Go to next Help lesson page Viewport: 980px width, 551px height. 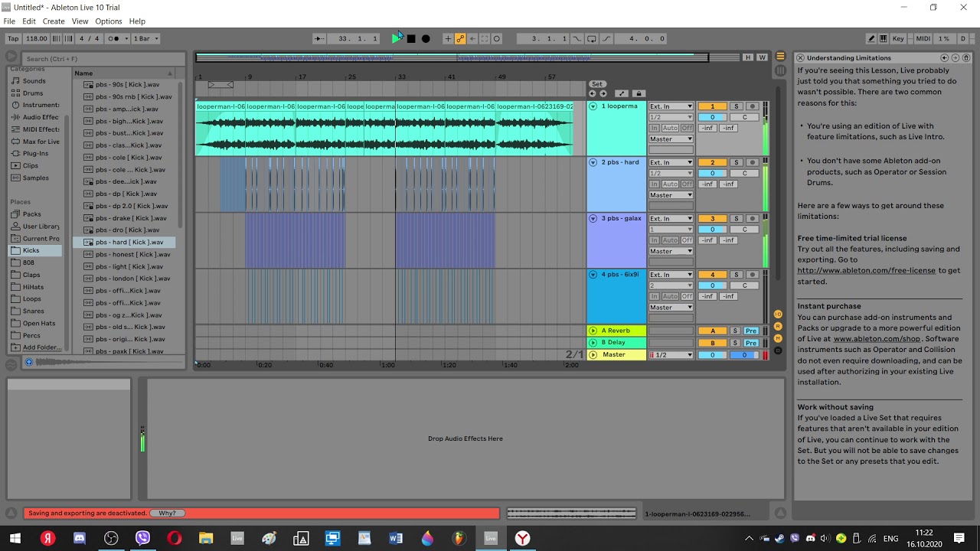coord(955,57)
